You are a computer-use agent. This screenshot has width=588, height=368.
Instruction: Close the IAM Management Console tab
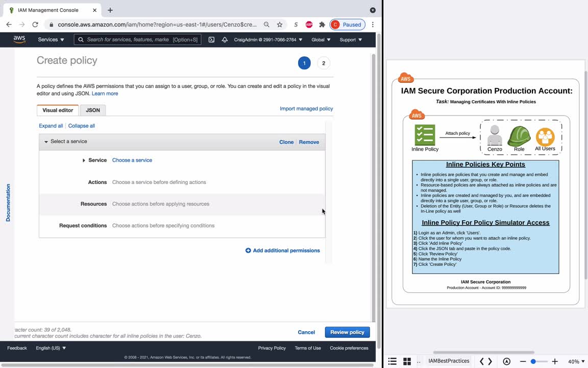(x=95, y=10)
